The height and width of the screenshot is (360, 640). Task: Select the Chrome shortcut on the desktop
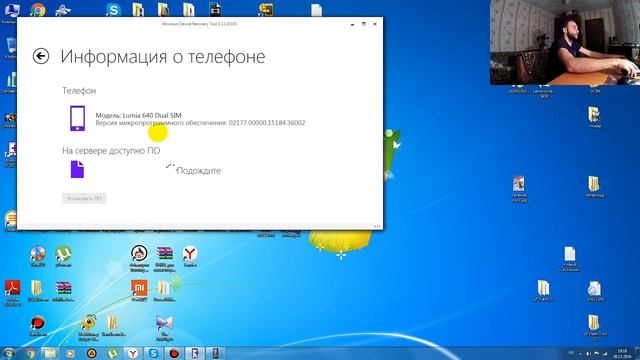[38, 9]
